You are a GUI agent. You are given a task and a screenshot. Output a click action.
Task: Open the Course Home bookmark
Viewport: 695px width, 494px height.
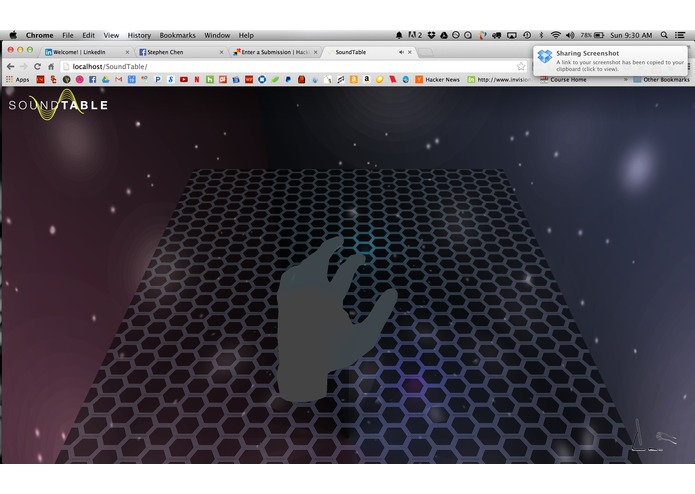(563, 80)
